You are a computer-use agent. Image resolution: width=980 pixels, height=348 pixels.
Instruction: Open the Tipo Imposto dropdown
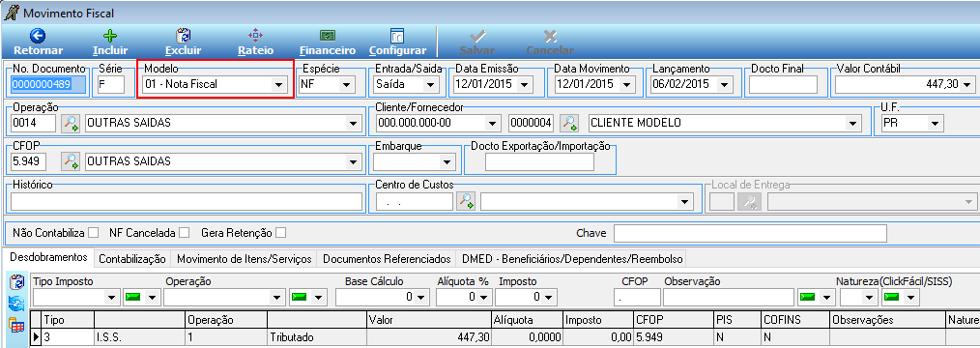pos(112,298)
